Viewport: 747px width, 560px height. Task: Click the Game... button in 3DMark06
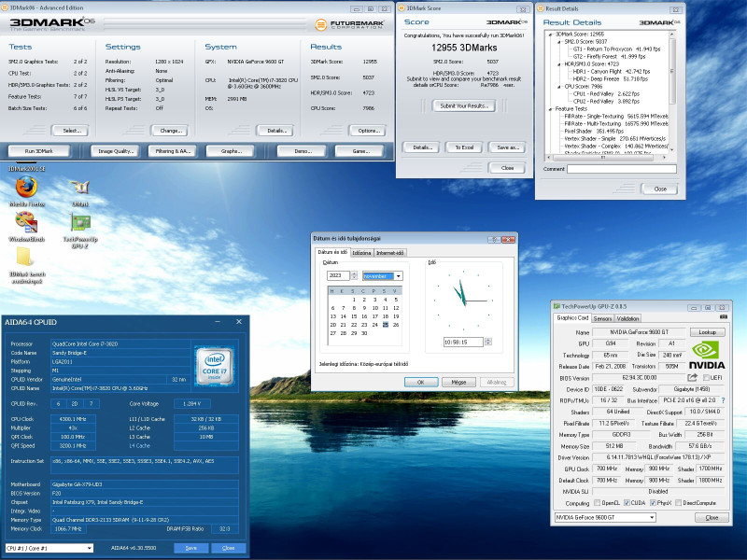pos(359,151)
